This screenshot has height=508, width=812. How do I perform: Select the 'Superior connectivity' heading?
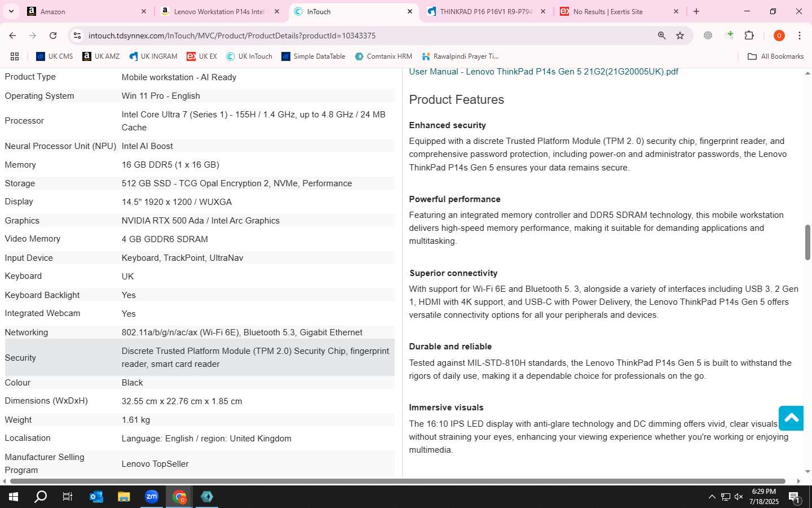[x=453, y=273]
